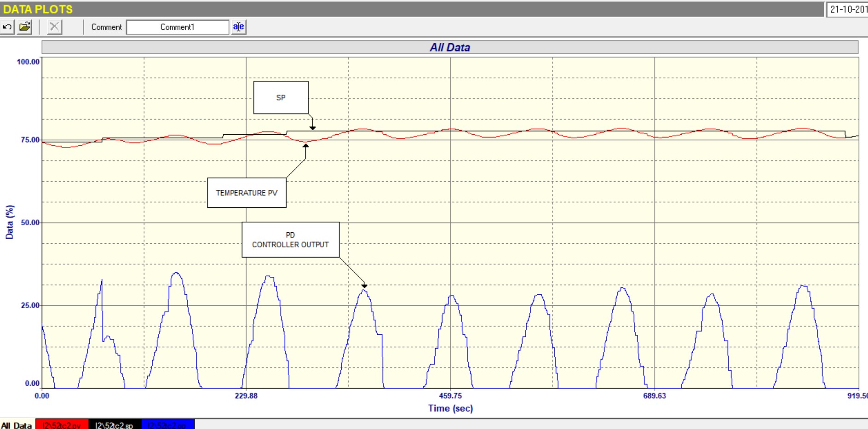Click the 50.00 value on Y axis
This screenshot has width=868, height=429.
coord(30,223)
